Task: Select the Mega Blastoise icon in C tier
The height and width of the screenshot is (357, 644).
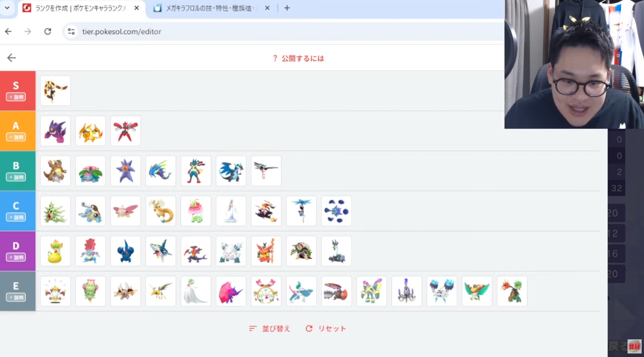Action: (x=91, y=211)
